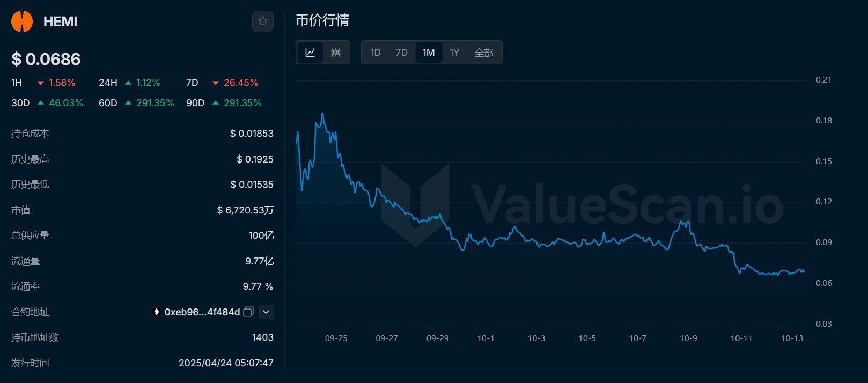
Task: Click the 1H red down-arrow indicator
Action: 41,83
